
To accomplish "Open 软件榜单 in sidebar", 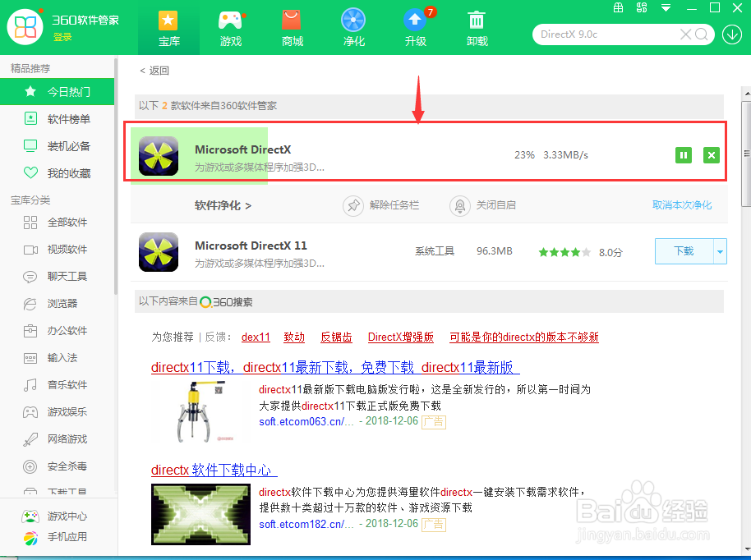I will coord(57,119).
